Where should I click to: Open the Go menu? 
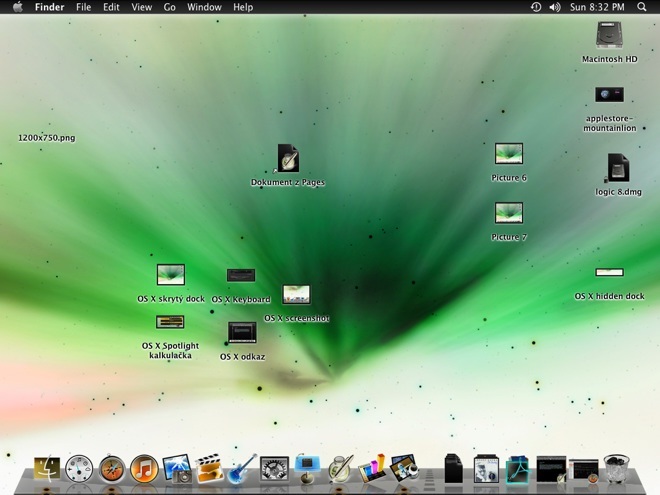(x=170, y=7)
